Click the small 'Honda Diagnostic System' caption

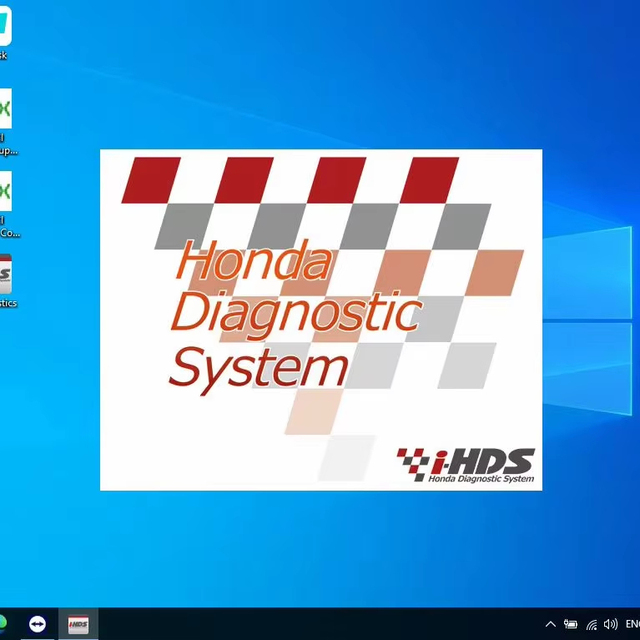click(x=480, y=479)
